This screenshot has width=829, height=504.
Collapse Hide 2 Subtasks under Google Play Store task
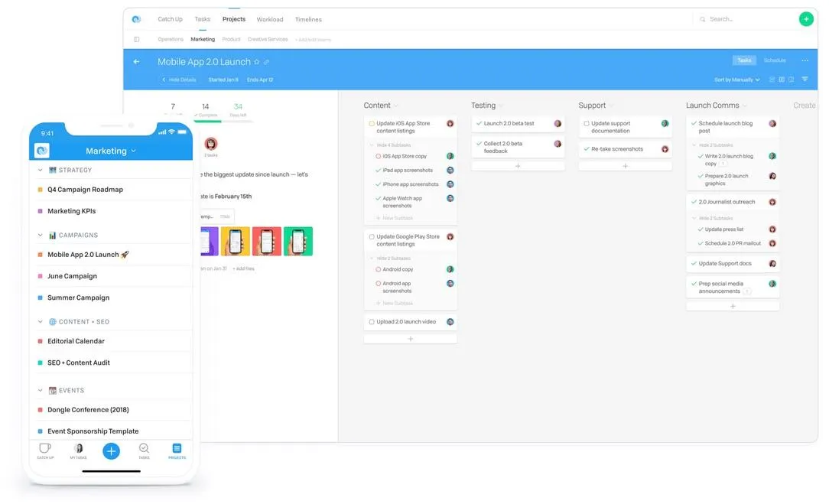click(x=391, y=258)
